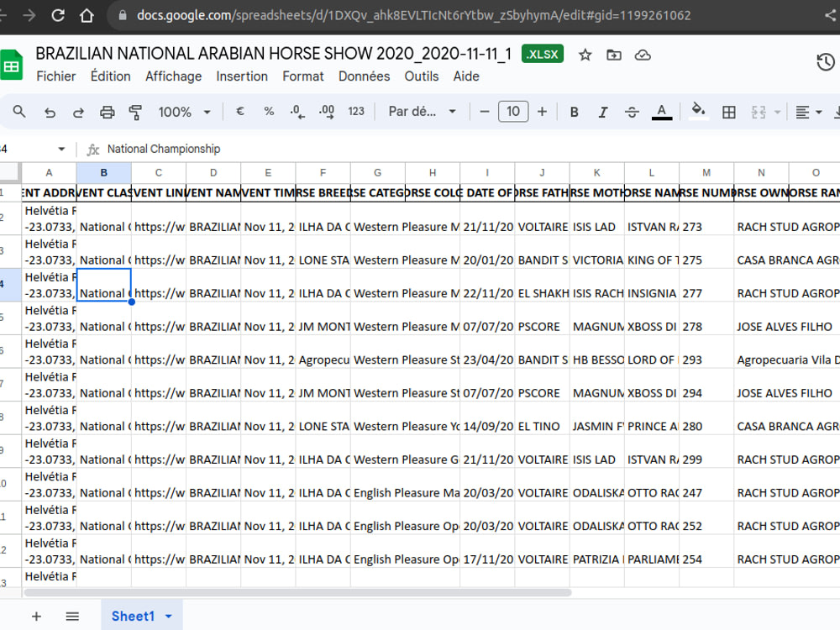Go to the browser home page
Screen dimensions: 840x630
coord(87,15)
